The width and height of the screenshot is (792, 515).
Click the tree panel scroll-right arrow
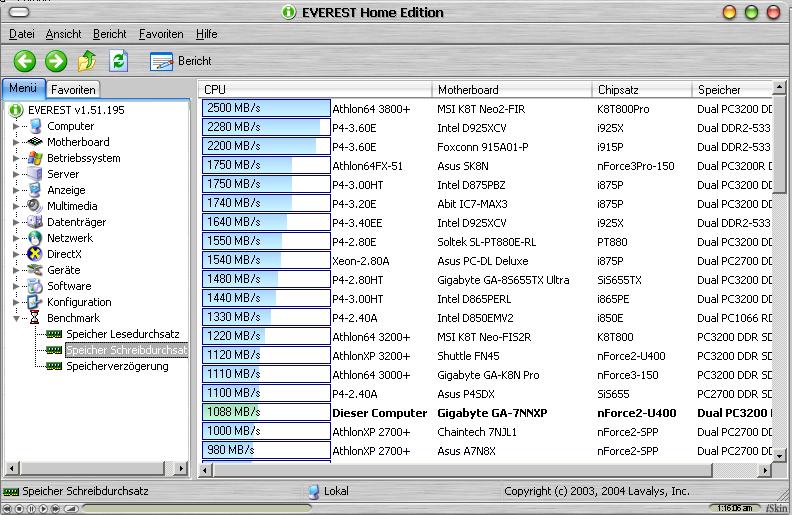click(180, 469)
